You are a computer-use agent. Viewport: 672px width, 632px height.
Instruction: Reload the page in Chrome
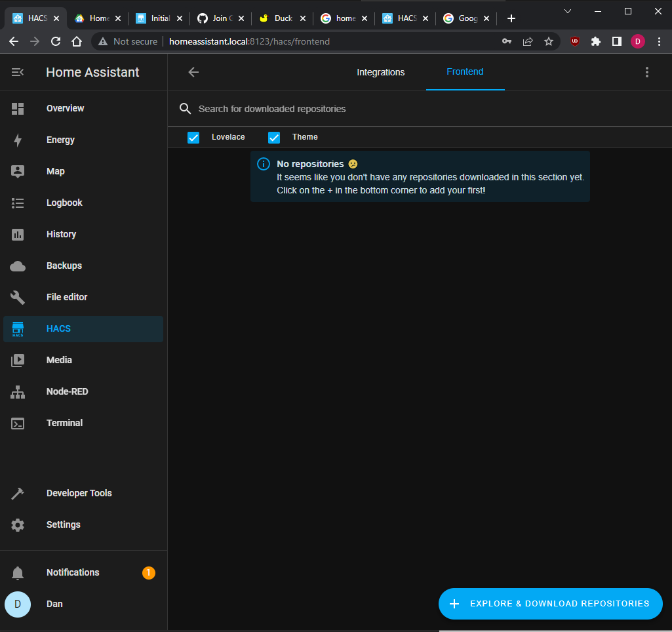(x=56, y=41)
